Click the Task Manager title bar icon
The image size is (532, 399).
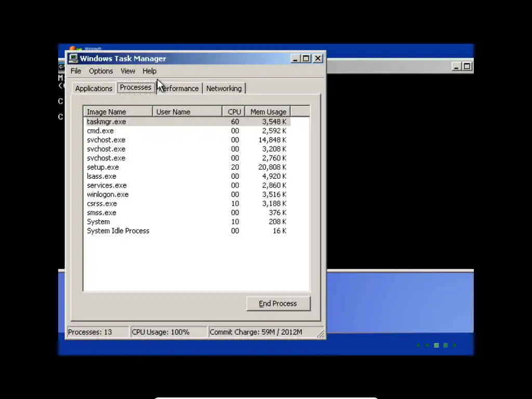pyautogui.click(x=73, y=58)
